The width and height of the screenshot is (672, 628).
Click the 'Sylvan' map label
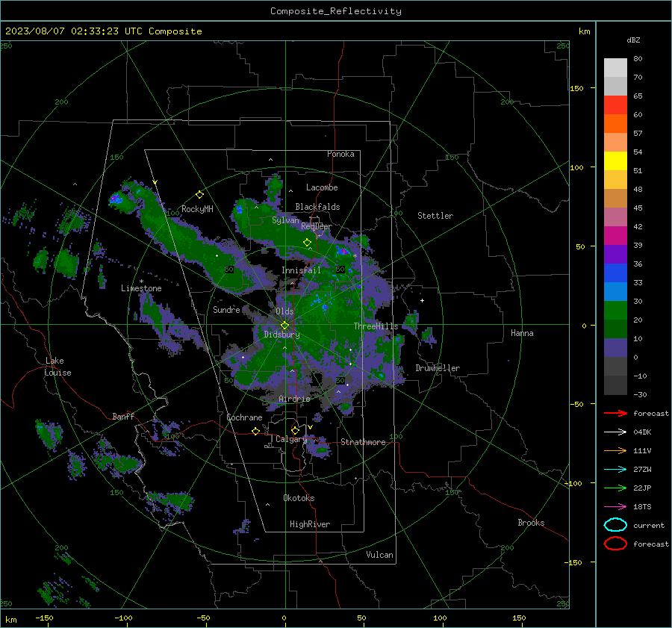(285, 220)
